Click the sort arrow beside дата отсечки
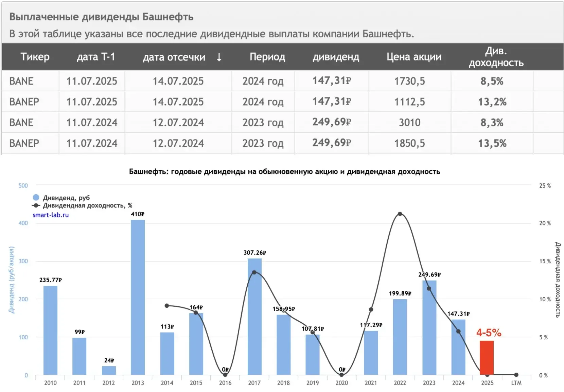564x392 pixels. coord(219,57)
